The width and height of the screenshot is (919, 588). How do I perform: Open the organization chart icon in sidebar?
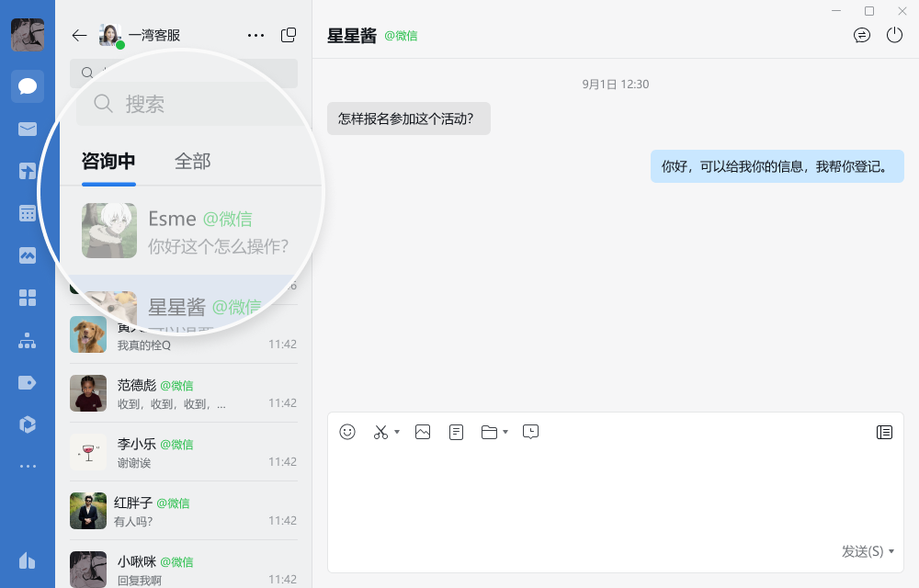28,340
